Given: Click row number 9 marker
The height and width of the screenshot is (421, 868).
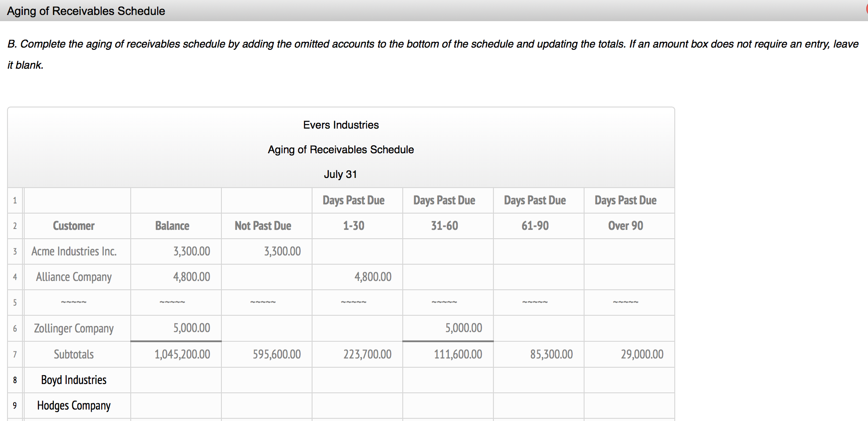Looking at the screenshot, I should point(15,406).
